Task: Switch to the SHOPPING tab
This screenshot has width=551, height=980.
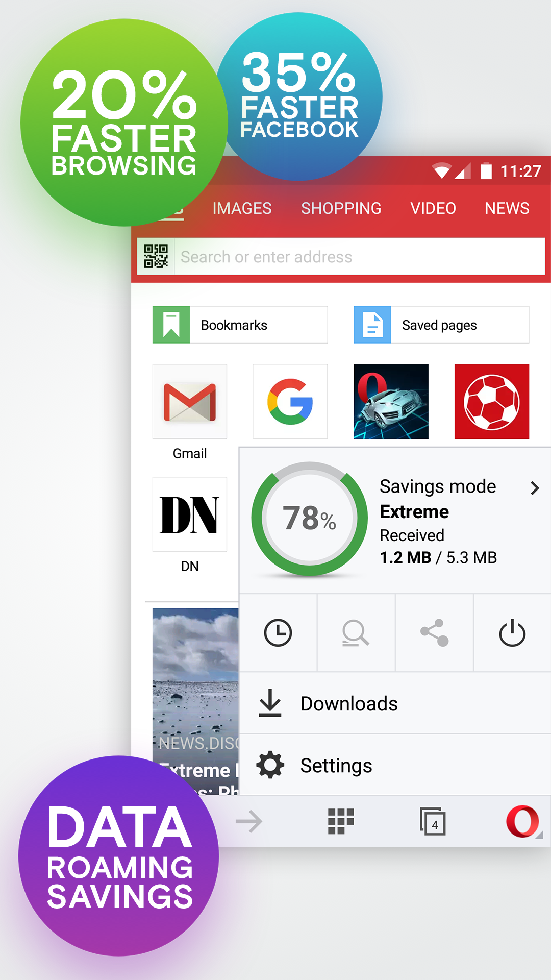Action: (341, 208)
